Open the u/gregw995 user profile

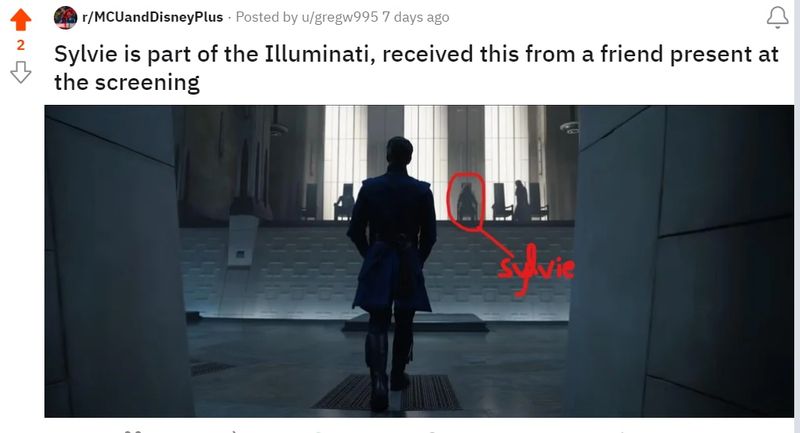(x=339, y=17)
